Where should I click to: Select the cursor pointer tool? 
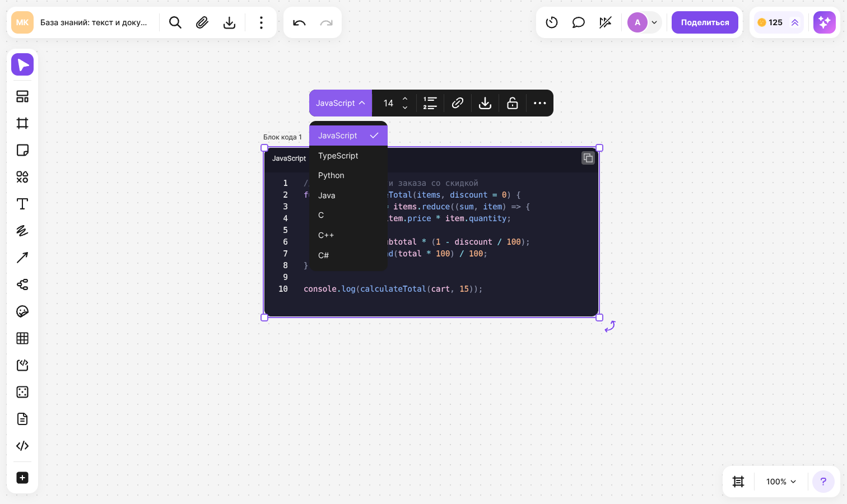click(x=22, y=64)
